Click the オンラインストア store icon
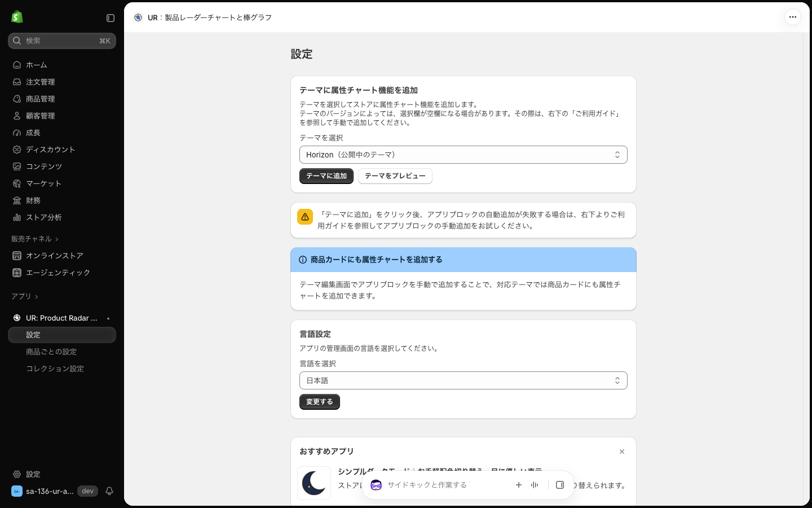This screenshot has height=508, width=812. pos(17,256)
